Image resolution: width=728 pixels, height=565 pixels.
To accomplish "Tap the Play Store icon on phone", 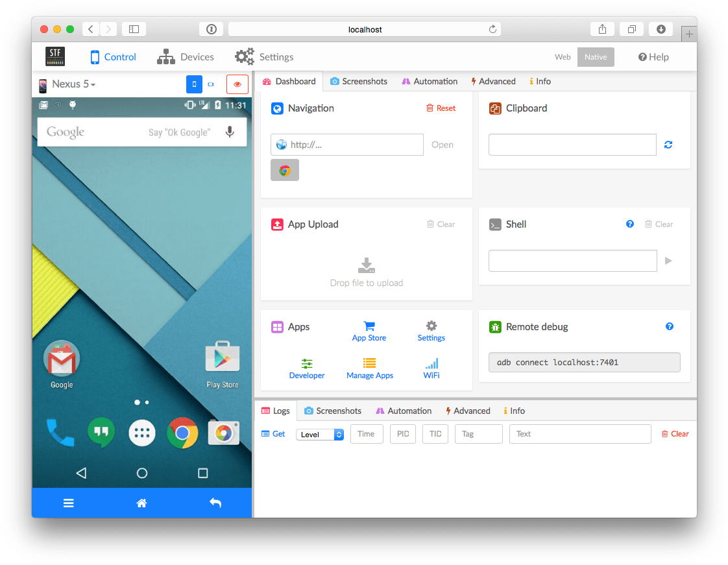I will [x=223, y=365].
